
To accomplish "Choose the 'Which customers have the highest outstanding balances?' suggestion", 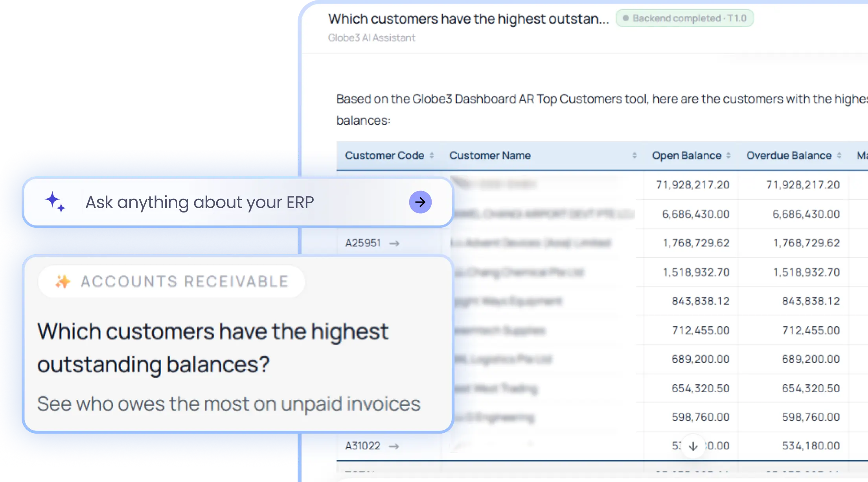I will (x=238, y=344).
